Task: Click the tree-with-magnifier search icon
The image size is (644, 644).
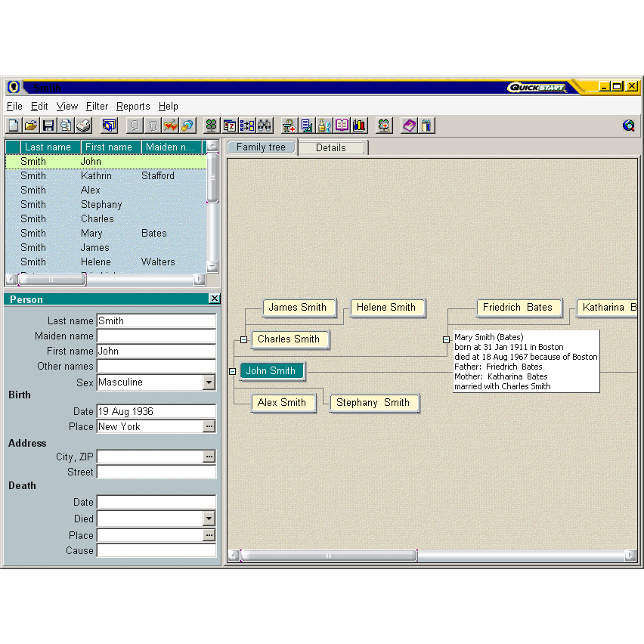Action: point(384,125)
